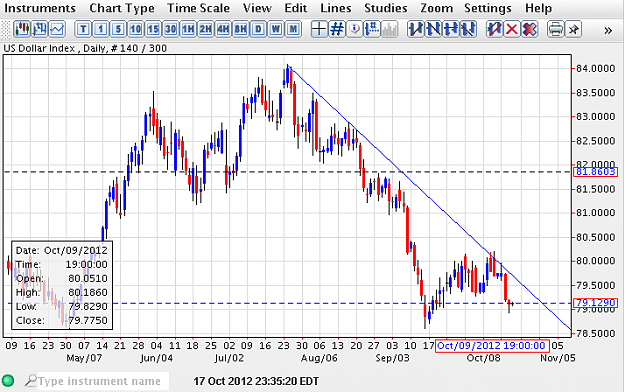625x392 pixels.
Task: Set time scale to 8H
Action: point(241,29)
